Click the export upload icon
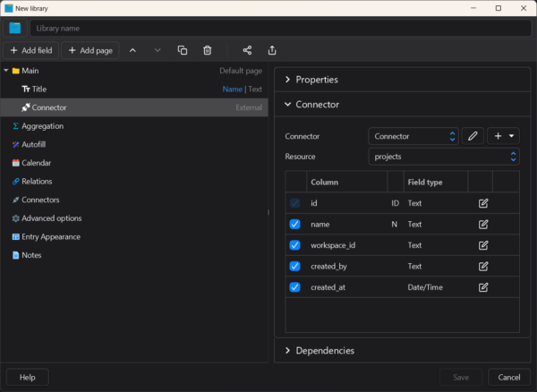Viewport: 537px width, 392px height. [x=272, y=50]
